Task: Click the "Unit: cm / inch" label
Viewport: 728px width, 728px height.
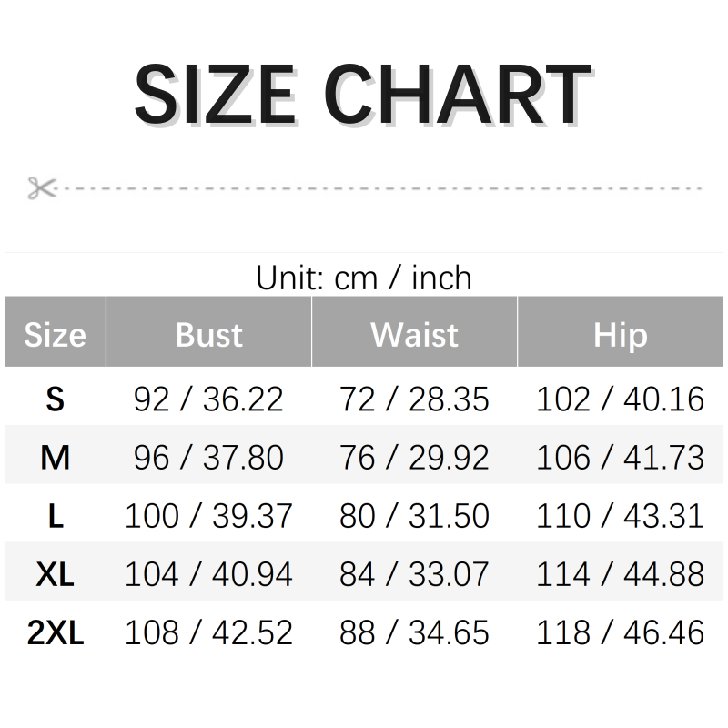Action: pyautogui.click(x=364, y=278)
